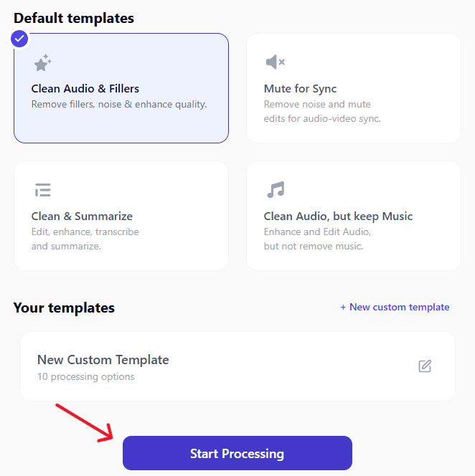
Task: Select the New Custom Template title
Action: (x=103, y=360)
